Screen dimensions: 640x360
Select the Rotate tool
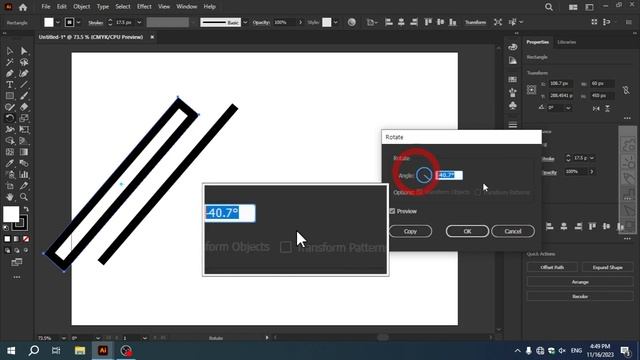[9, 118]
